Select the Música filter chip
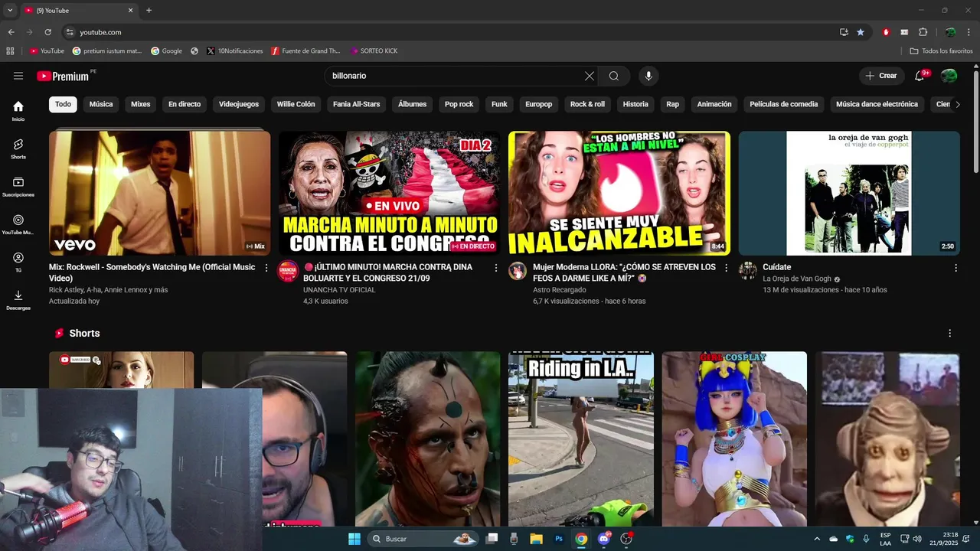The width and height of the screenshot is (980, 551). coord(101,104)
